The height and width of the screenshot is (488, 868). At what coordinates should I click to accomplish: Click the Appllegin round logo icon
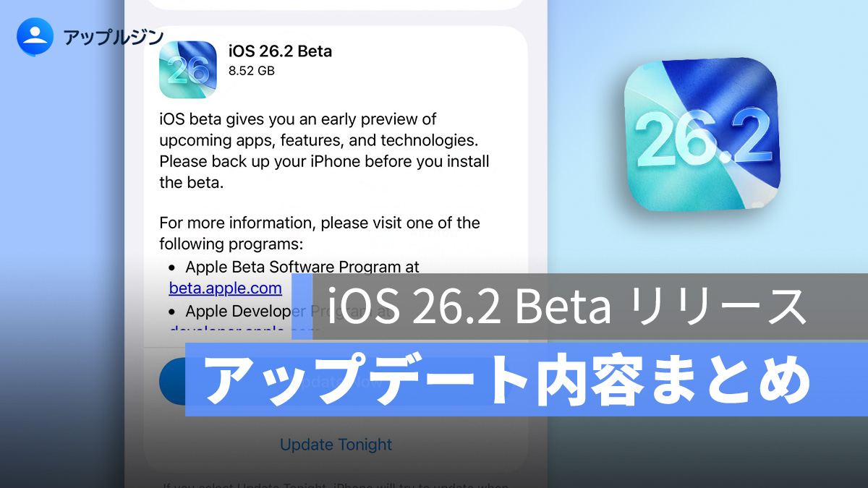(35, 36)
